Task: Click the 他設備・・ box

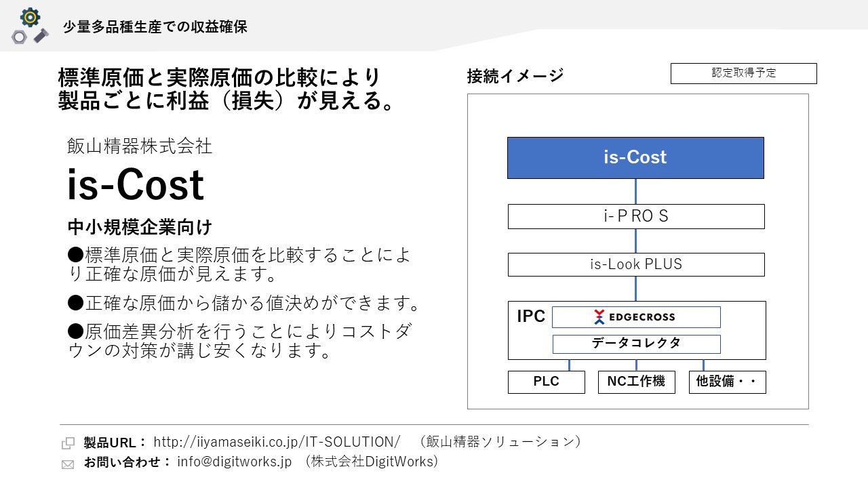Action: click(x=727, y=382)
